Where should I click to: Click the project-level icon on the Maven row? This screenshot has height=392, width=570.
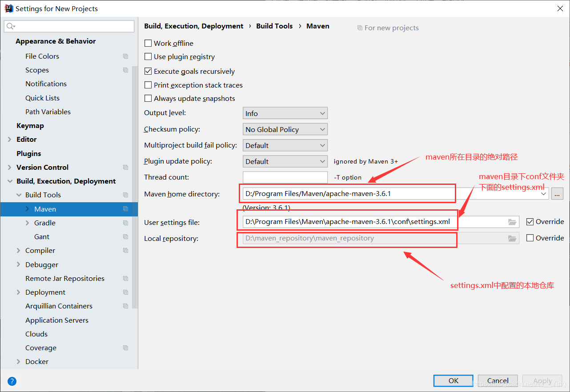(x=126, y=209)
